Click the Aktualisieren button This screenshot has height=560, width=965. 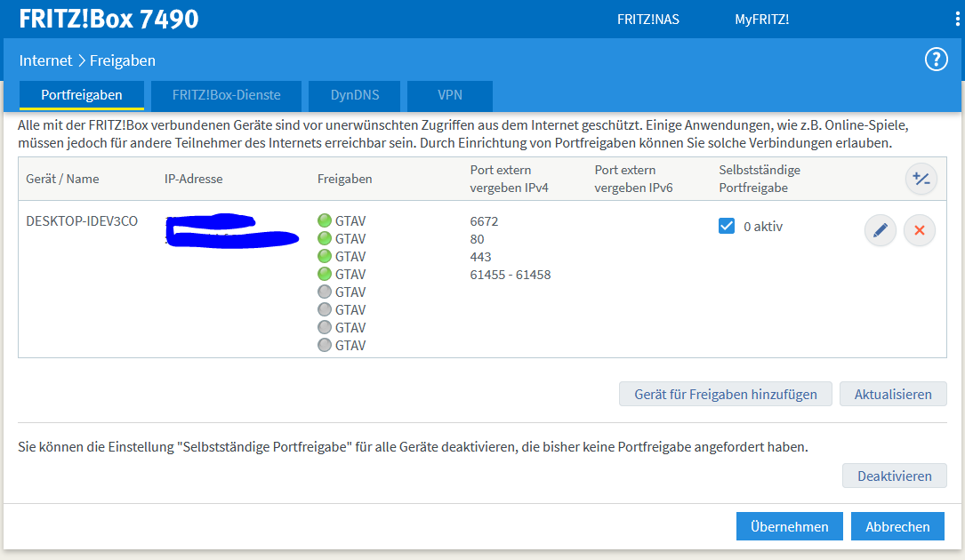tap(893, 395)
